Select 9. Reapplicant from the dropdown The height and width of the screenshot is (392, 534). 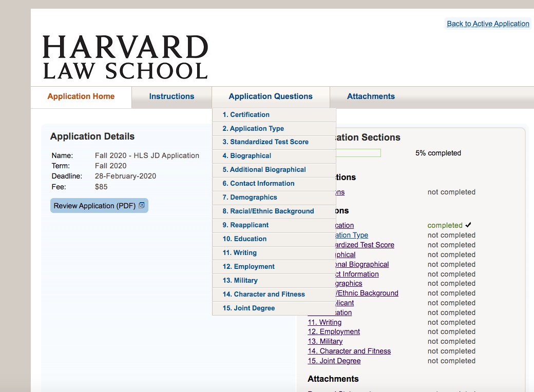[274, 225]
